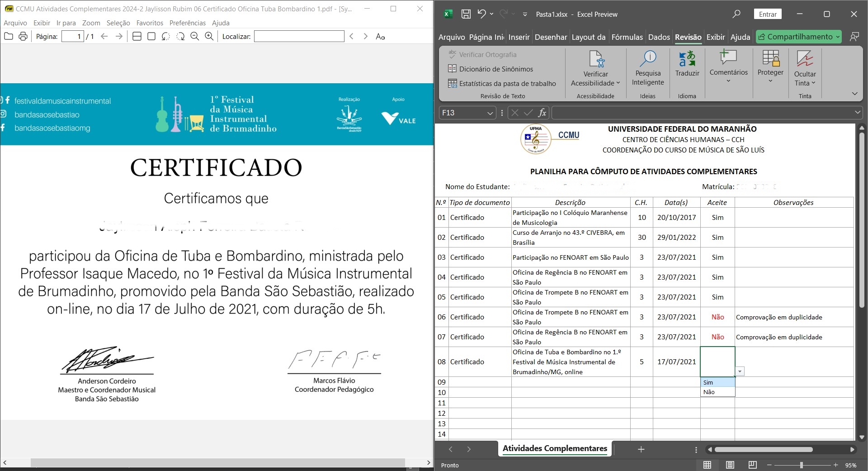Open Zoom menu in PDF viewer
Screen dimensions: 868x471
91,23
